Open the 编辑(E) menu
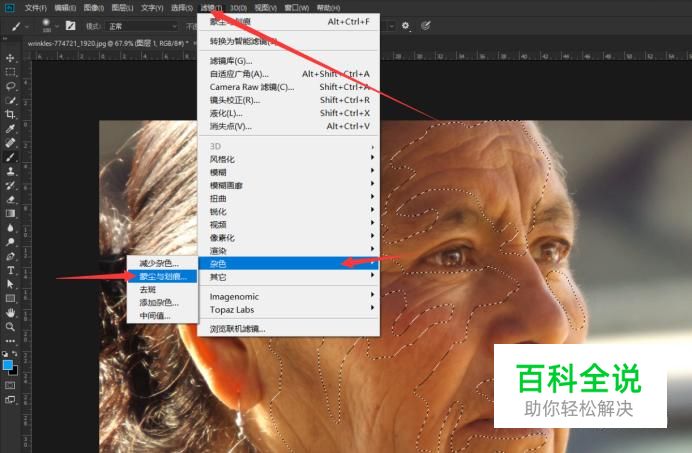The image size is (692, 453). click(x=65, y=8)
